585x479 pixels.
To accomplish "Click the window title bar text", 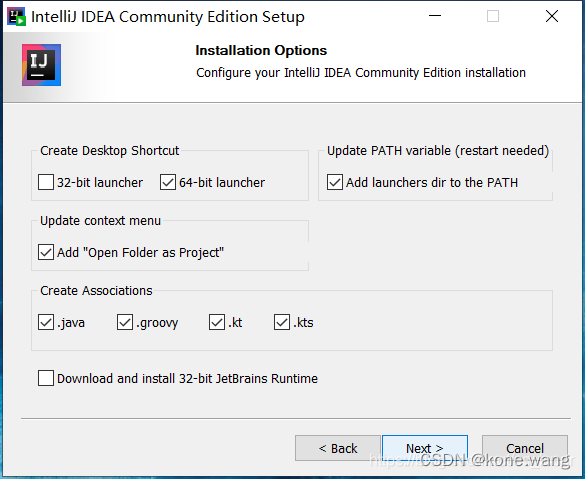I will pyautogui.click(x=168, y=17).
